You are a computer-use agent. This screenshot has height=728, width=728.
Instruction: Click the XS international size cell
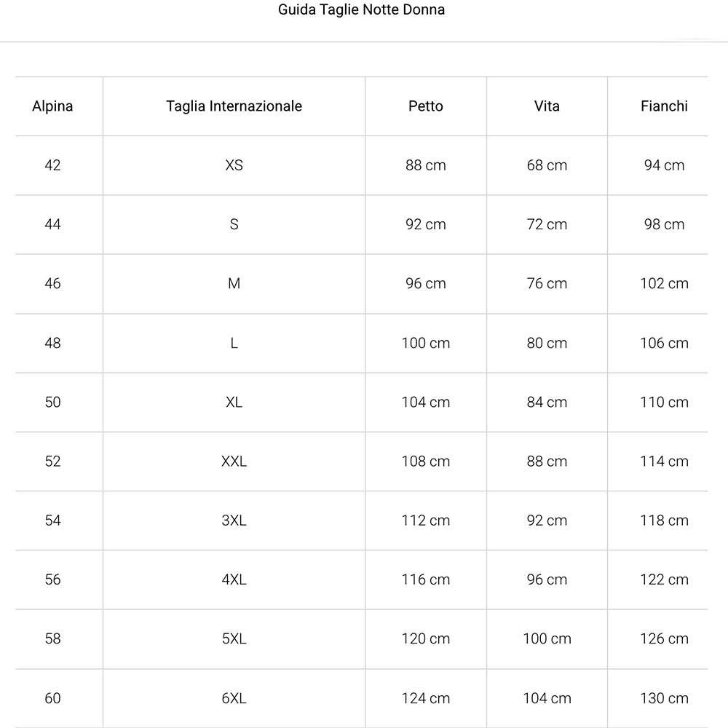pos(234,165)
